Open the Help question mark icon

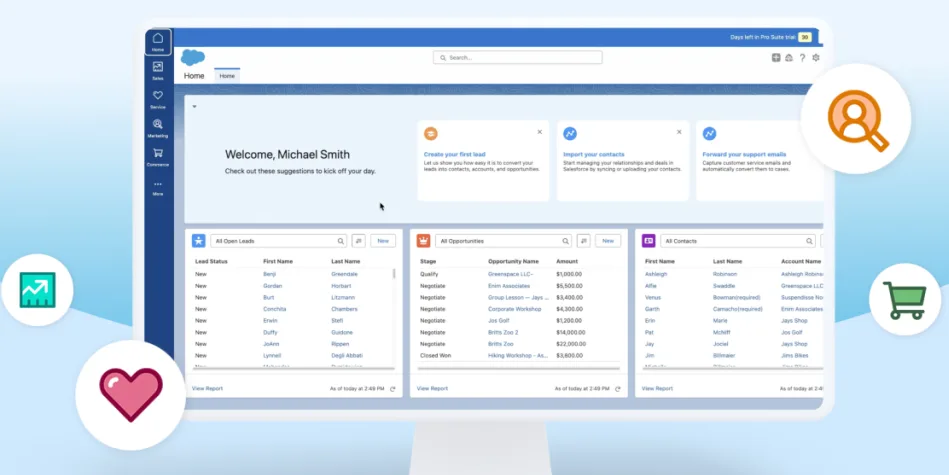803,58
